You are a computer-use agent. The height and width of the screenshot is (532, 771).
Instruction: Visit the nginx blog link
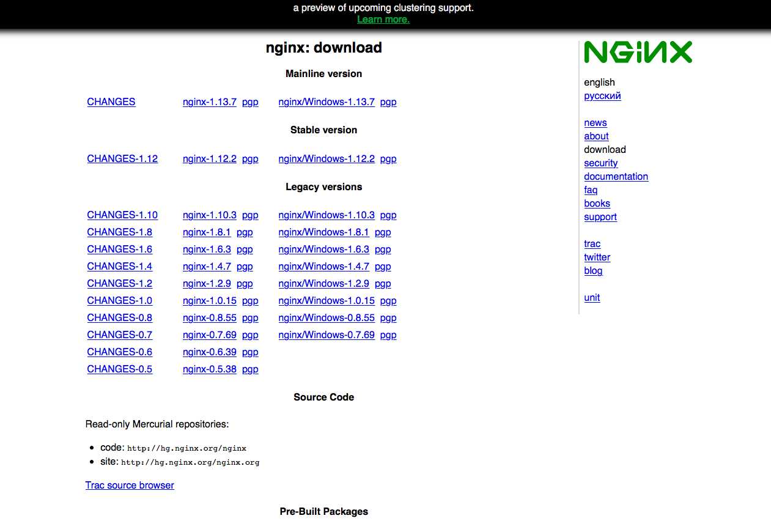point(593,271)
